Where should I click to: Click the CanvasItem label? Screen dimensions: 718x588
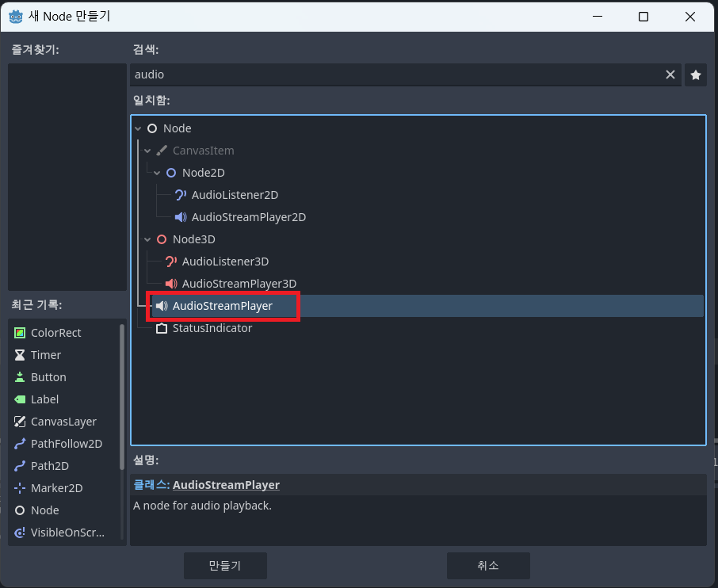pos(204,151)
